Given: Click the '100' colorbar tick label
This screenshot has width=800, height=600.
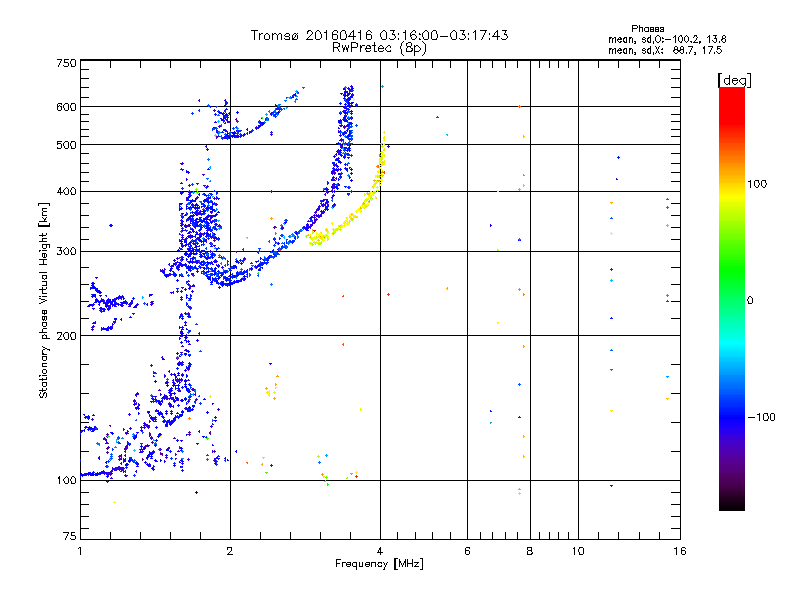Looking at the screenshot, I should 757,184.
